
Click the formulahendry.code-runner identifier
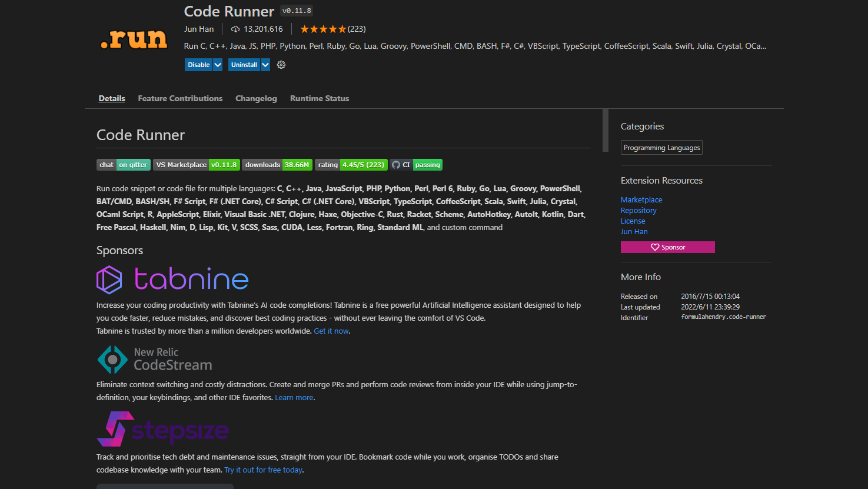724,317
